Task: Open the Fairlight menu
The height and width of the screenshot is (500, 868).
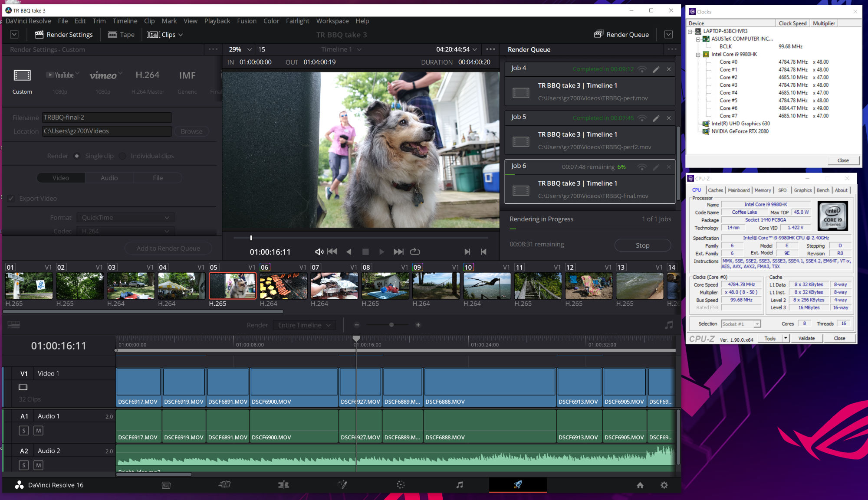Action: [x=297, y=21]
